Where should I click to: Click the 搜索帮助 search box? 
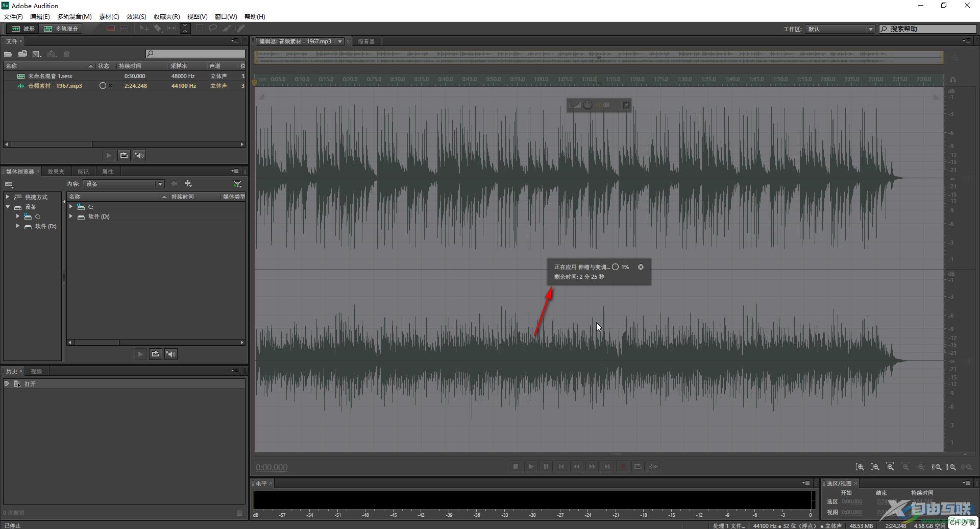pos(927,29)
